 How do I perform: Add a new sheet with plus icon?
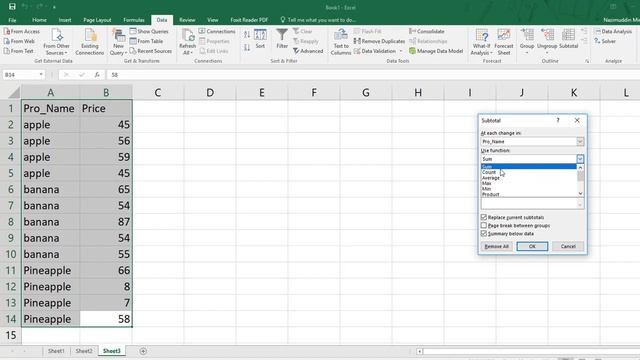click(143, 351)
